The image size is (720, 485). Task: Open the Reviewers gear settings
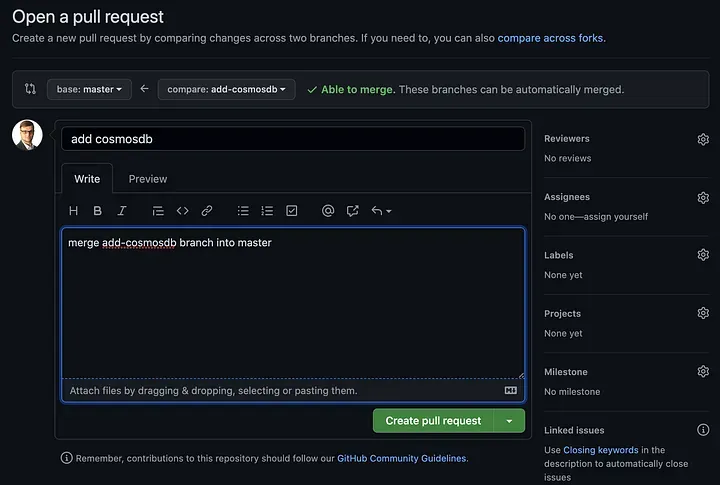pyautogui.click(x=703, y=139)
